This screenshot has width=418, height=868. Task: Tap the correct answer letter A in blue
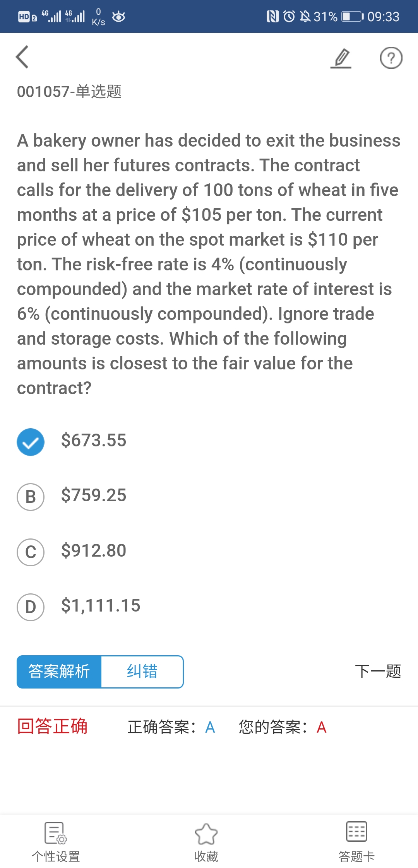coord(210,728)
